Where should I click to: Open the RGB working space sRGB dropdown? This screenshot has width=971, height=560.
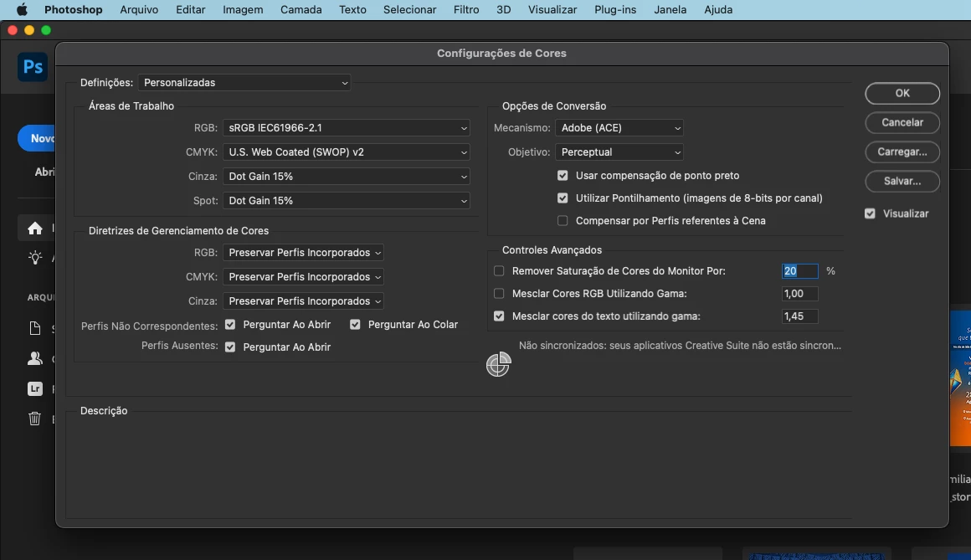(347, 128)
